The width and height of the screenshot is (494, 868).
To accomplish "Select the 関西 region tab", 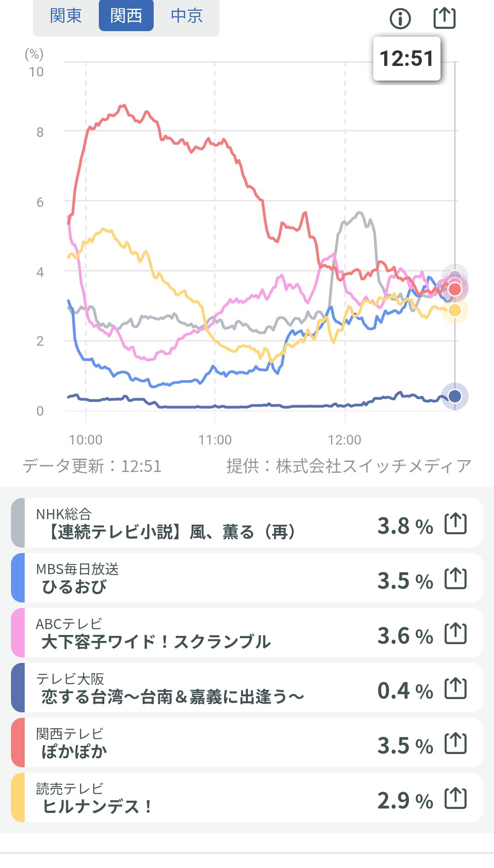I will coord(126,16).
